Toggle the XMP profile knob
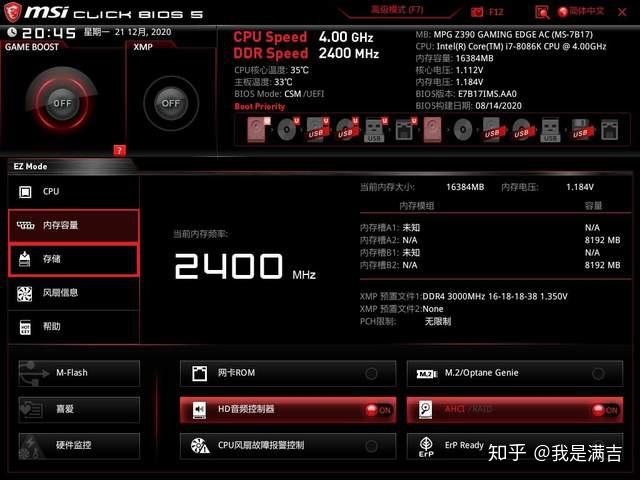Viewport: 640px width, 480px height. [x=171, y=103]
